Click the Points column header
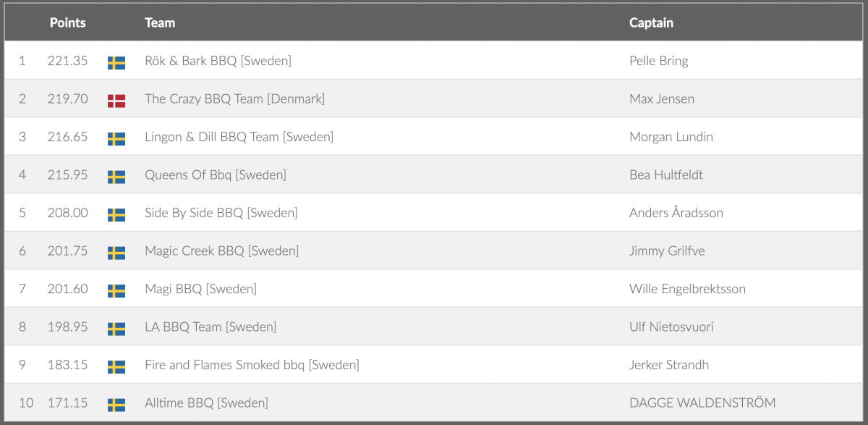This screenshot has height=425, width=868. coord(67,22)
